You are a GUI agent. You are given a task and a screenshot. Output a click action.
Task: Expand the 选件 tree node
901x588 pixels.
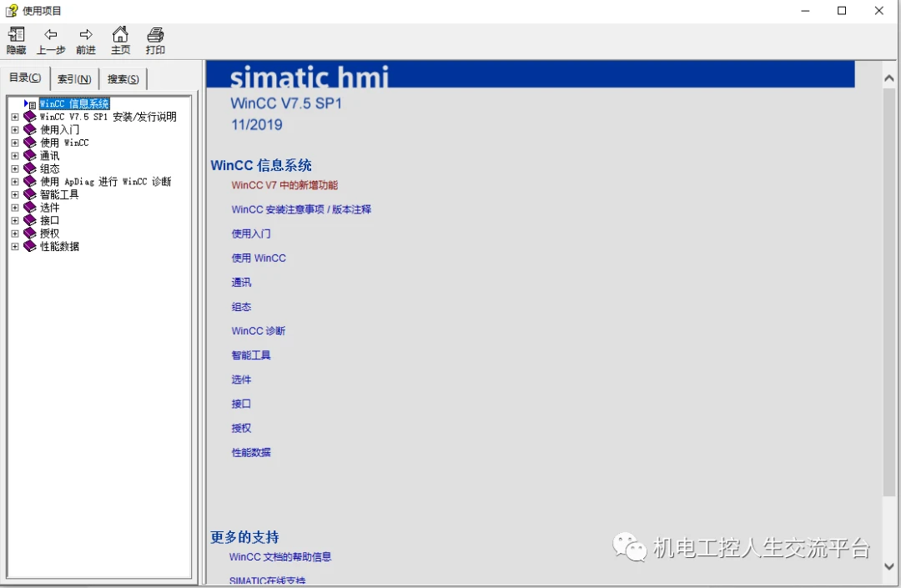pyautogui.click(x=15, y=208)
